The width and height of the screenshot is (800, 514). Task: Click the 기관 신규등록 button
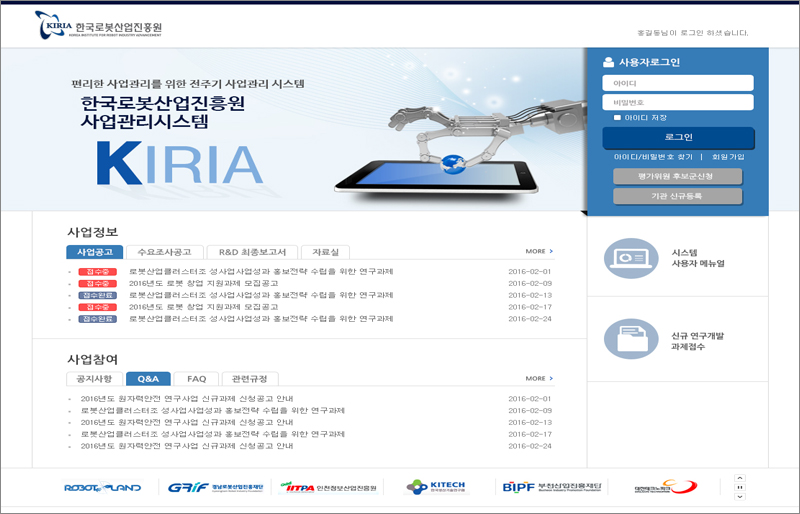[678, 196]
